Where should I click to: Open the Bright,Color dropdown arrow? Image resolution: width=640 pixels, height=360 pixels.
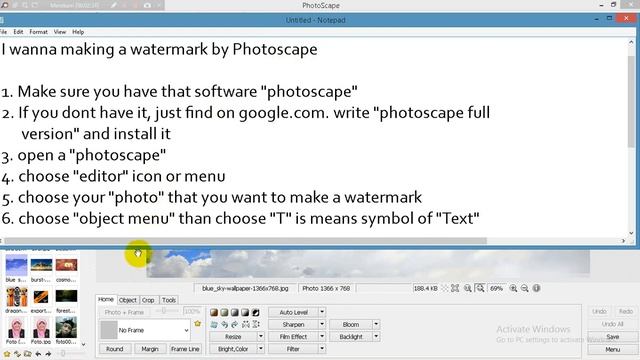click(x=260, y=349)
